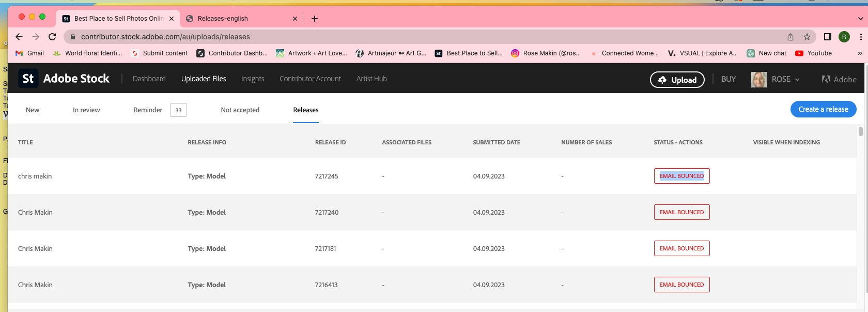Open the Chrome profile R avatar
The image size is (868, 312).
[844, 37]
